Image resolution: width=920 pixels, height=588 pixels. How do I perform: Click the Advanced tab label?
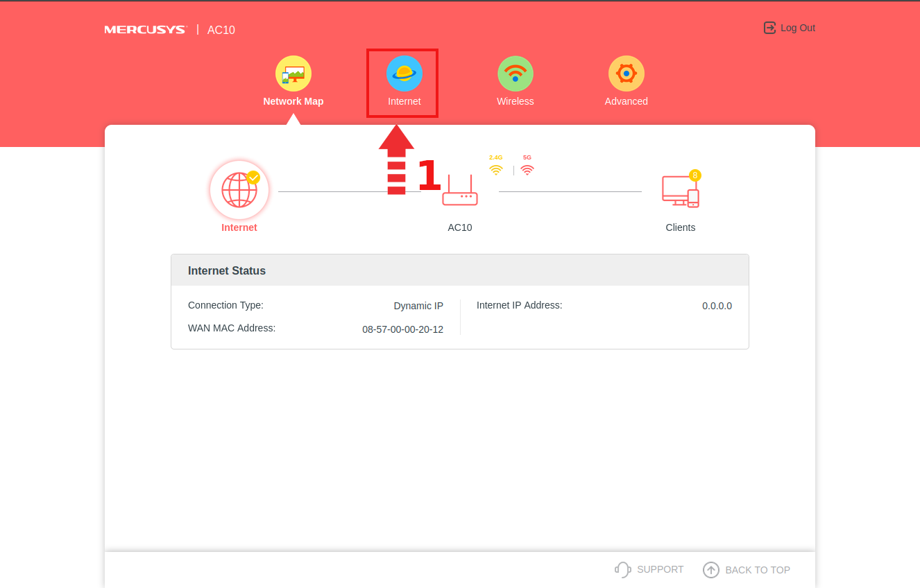pos(627,101)
